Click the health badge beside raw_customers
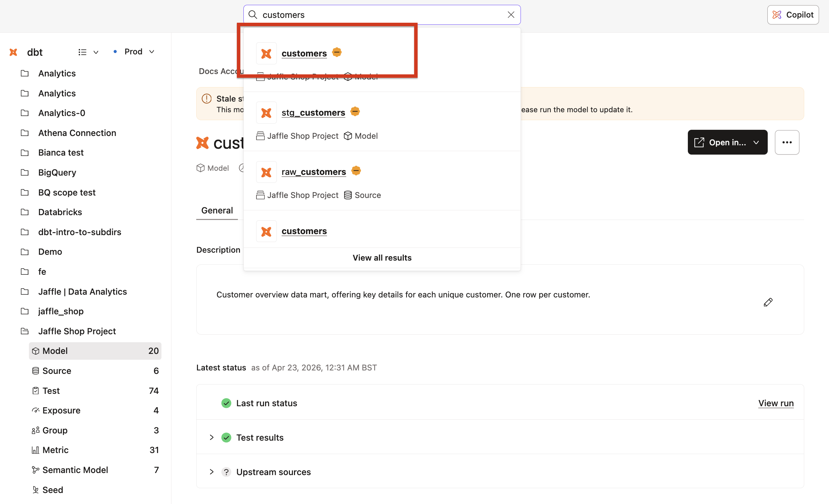 click(x=356, y=171)
